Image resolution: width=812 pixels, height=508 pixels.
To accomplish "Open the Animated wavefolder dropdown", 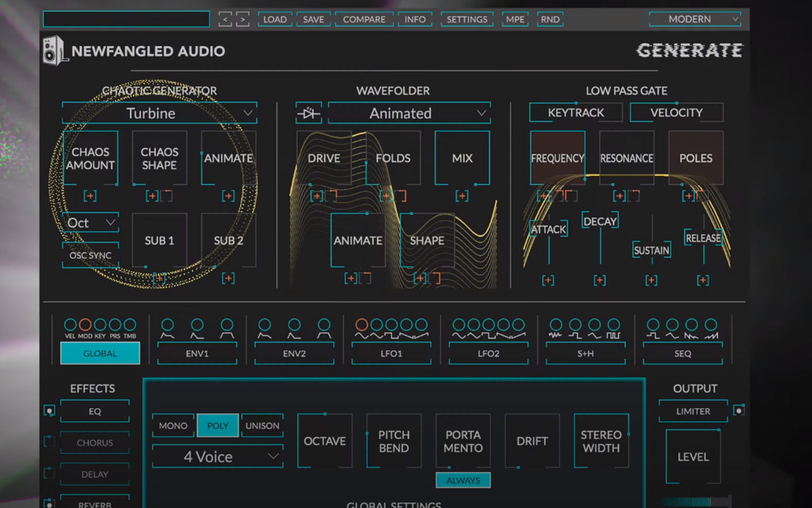I will pyautogui.click(x=408, y=113).
